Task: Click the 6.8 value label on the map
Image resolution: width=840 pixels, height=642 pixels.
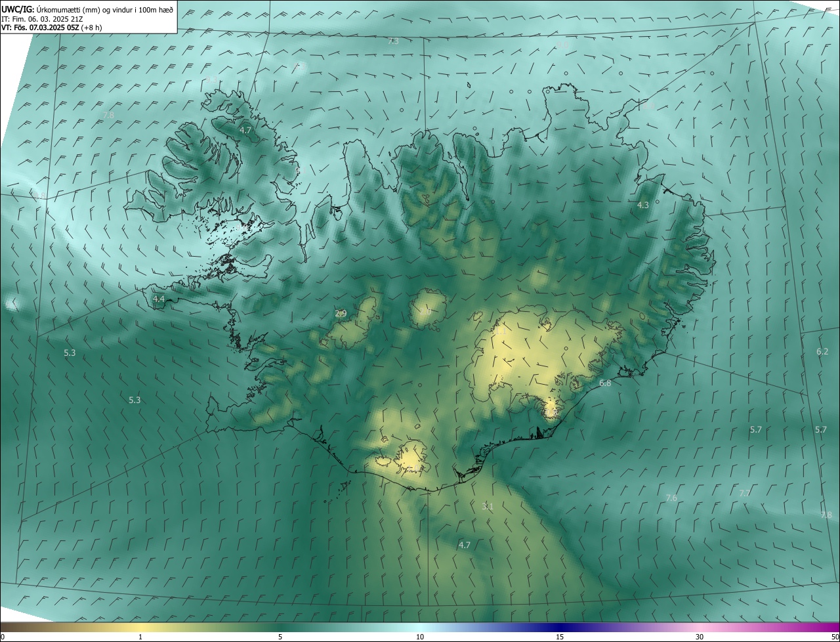Action: [x=605, y=383]
